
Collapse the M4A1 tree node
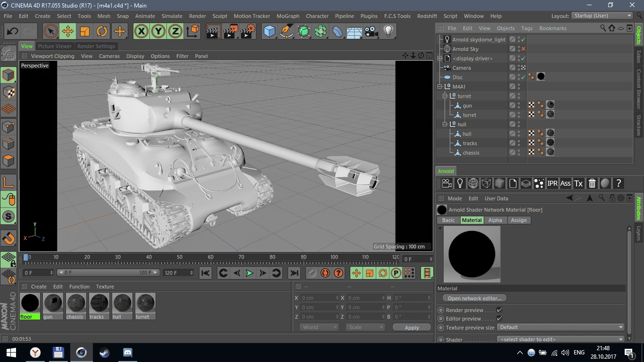point(440,87)
